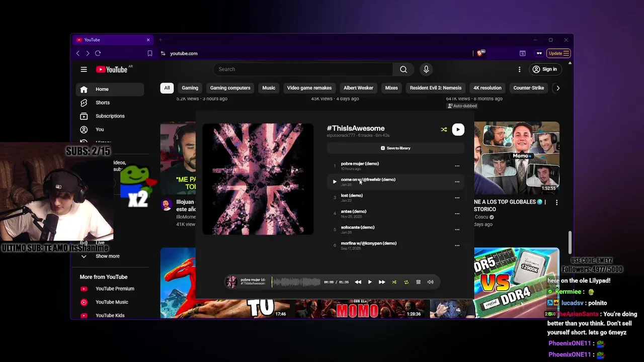Play current track in bottom player bar
The height and width of the screenshot is (362, 644).
370,282
